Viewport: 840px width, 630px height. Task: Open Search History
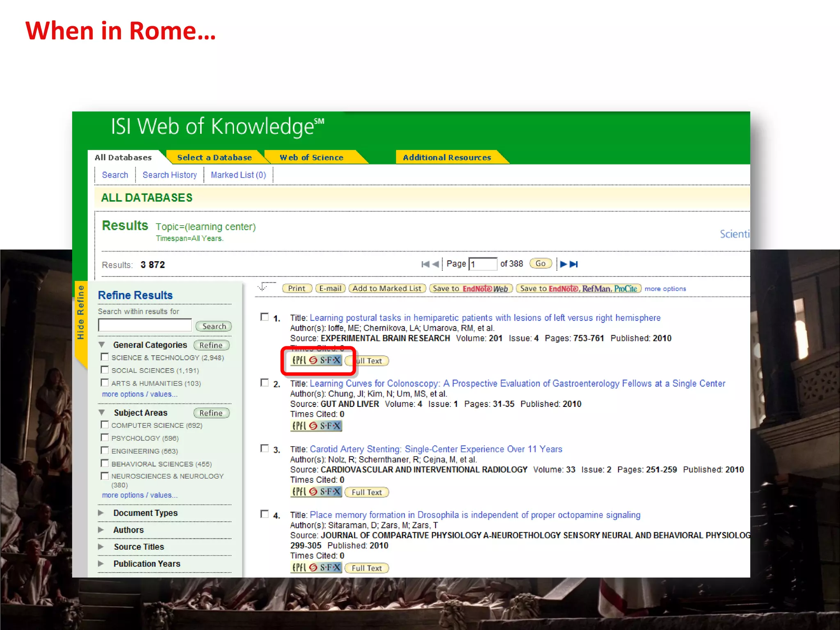tap(169, 175)
